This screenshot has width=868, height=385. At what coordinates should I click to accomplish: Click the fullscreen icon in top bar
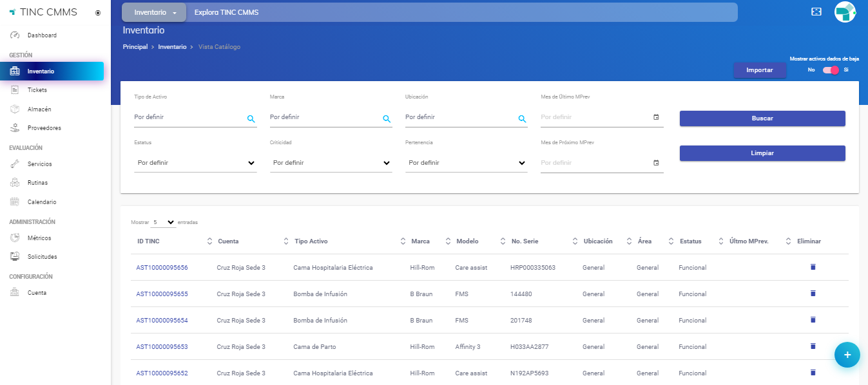816,12
